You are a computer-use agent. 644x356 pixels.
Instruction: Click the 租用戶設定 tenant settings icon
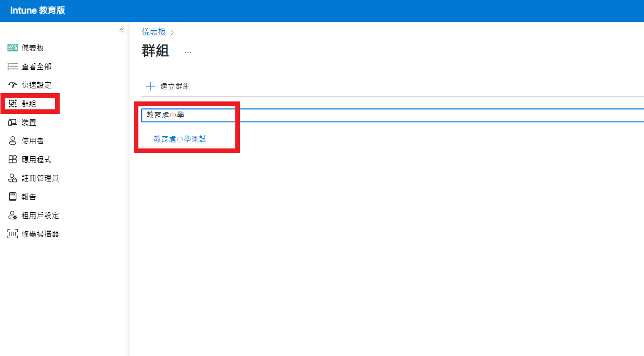click(13, 215)
